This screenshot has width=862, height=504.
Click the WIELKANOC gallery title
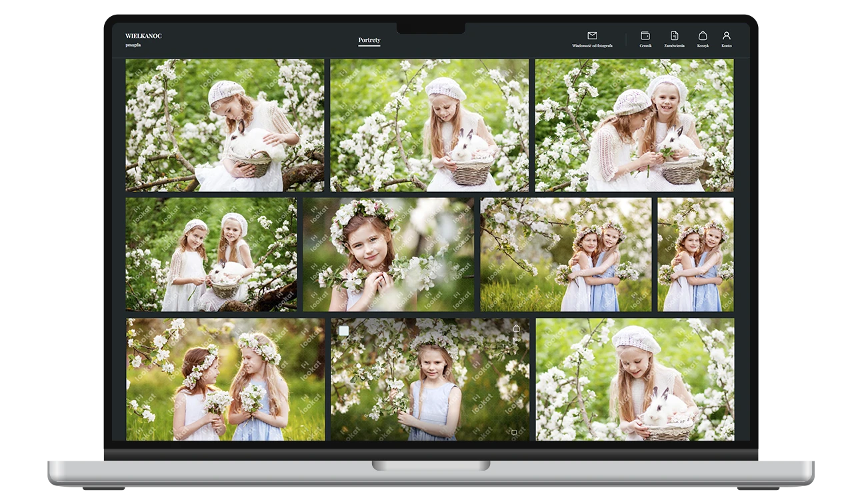[x=143, y=36]
